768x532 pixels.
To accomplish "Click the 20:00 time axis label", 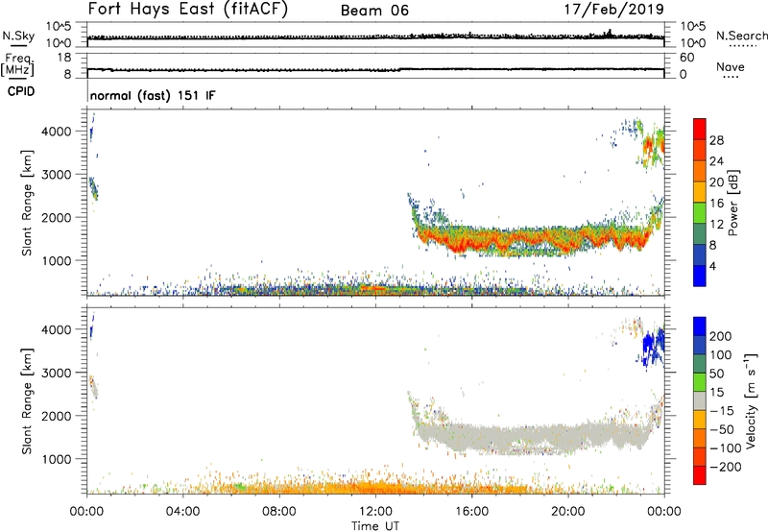I will point(567,512).
